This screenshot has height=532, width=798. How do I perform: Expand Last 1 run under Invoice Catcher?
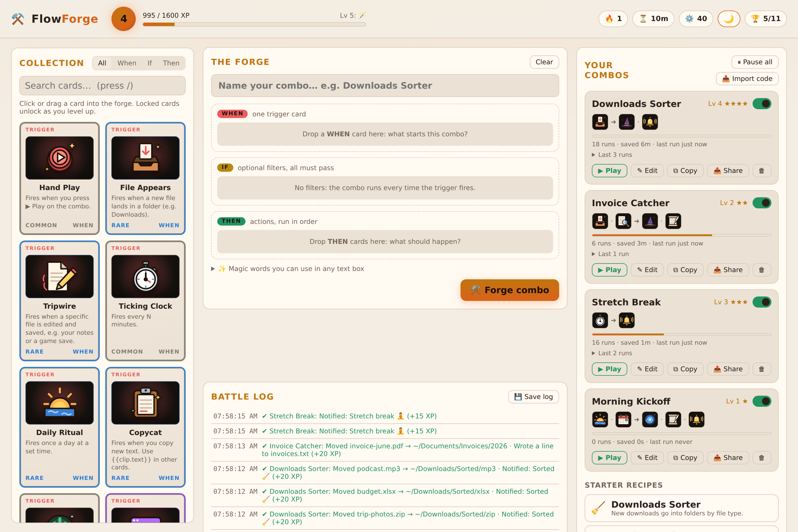click(610, 254)
